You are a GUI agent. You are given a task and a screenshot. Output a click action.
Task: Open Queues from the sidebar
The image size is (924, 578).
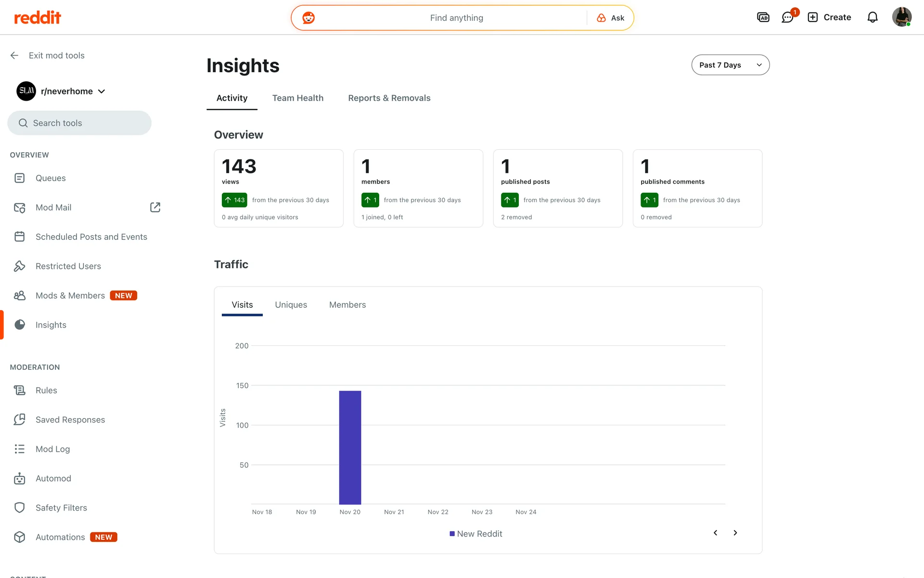point(51,178)
